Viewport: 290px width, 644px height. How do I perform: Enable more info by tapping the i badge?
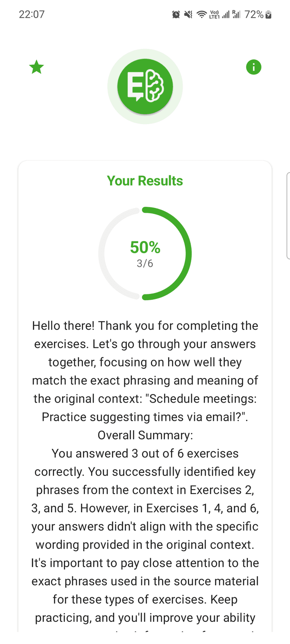coord(254,67)
